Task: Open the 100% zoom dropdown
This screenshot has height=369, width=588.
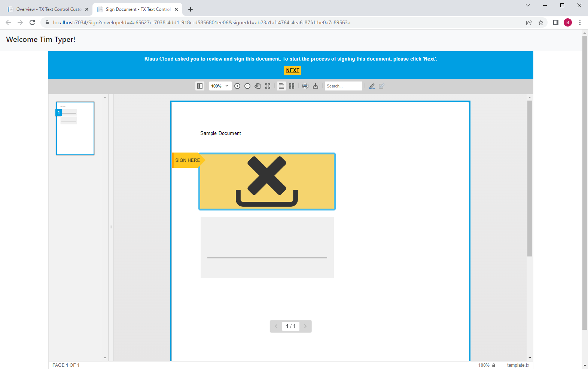Action: pos(220,86)
